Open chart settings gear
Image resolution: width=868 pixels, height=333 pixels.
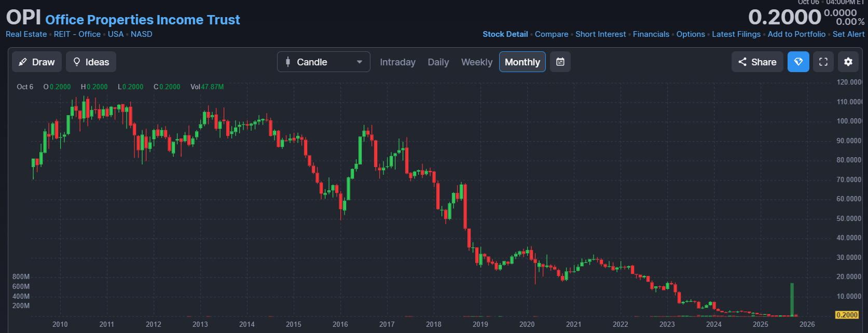pyautogui.click(x=848, y=62)
